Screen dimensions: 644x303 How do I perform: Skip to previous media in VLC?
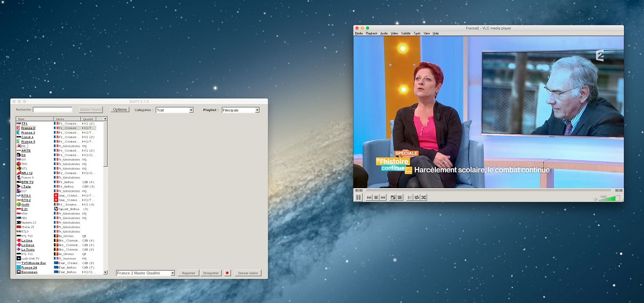coord(369,197)
